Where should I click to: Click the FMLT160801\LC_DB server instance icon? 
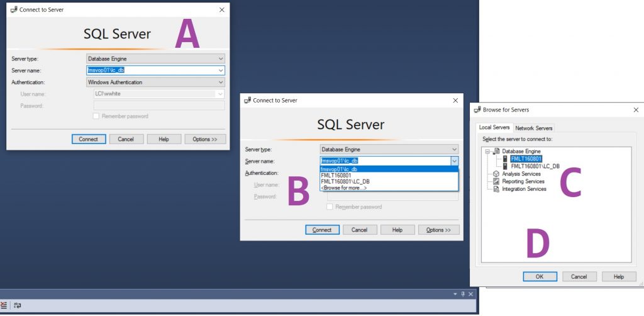(x=505, y=166)
